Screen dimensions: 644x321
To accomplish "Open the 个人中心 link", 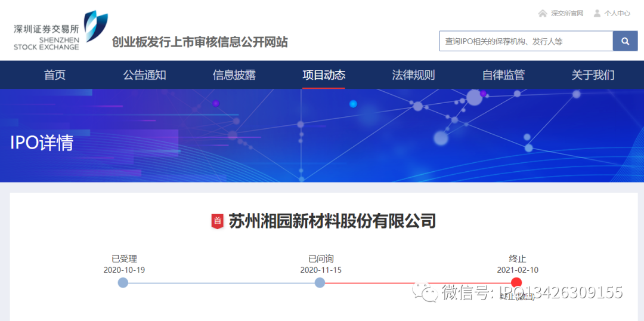I will [617, 14].
